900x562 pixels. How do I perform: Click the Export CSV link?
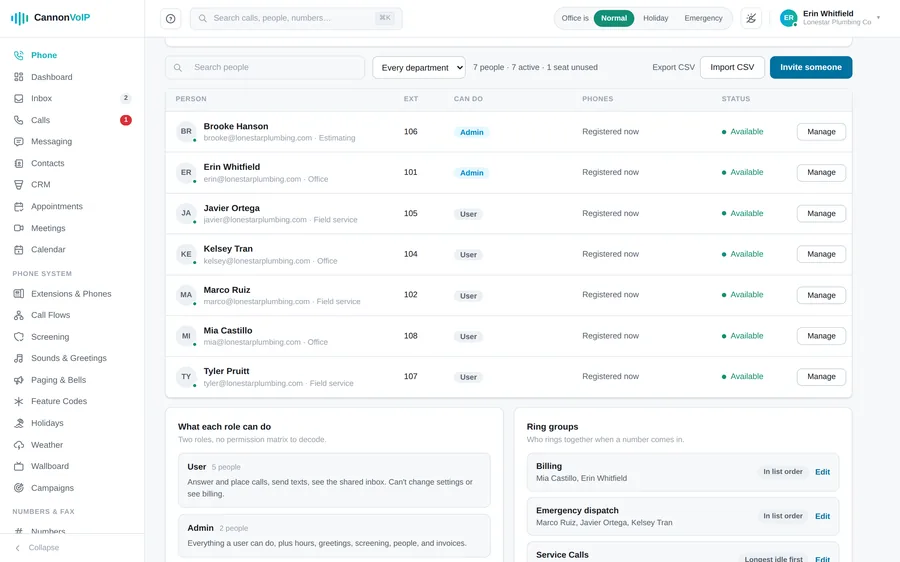click(673, 68)
